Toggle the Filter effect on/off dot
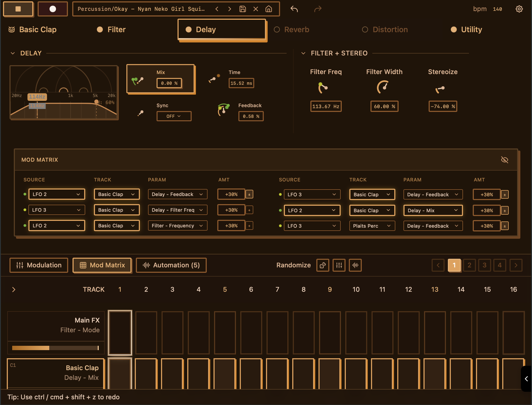Image resolution: width=532 pixels, height=405 pixels. [x=100, y=29]
